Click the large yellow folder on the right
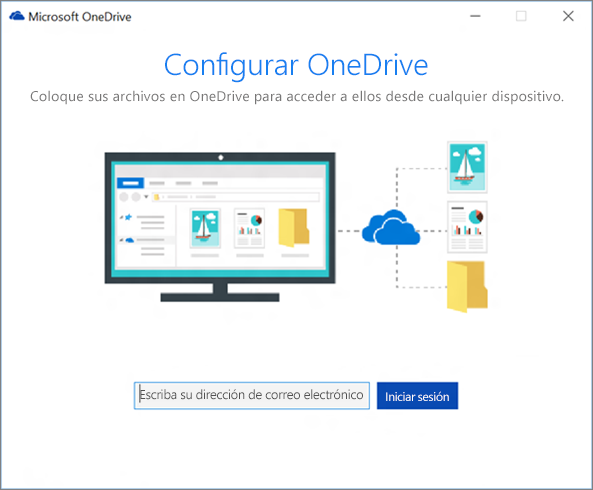This screenshot has width=593, height=490. 467,287
